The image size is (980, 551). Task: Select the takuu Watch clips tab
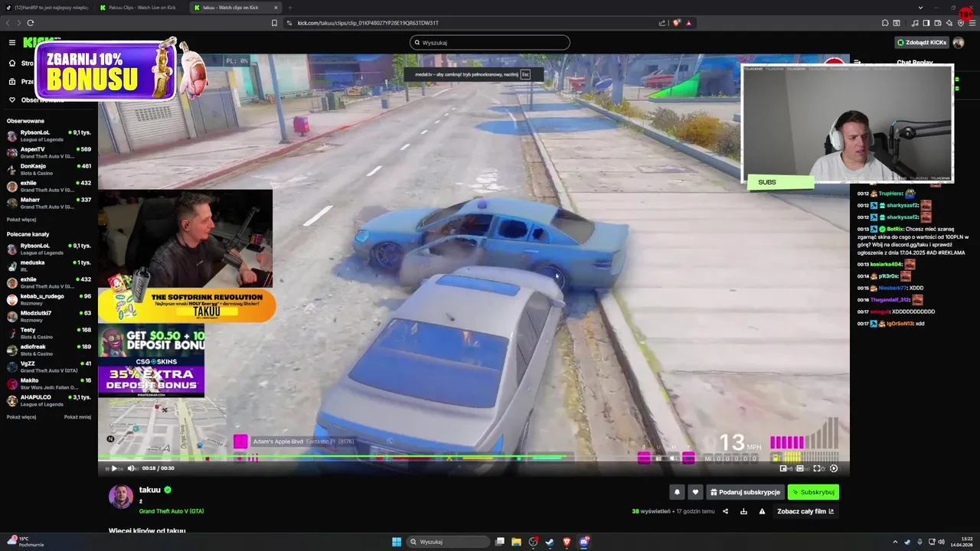pyautogui.click(x=235, y=7)
